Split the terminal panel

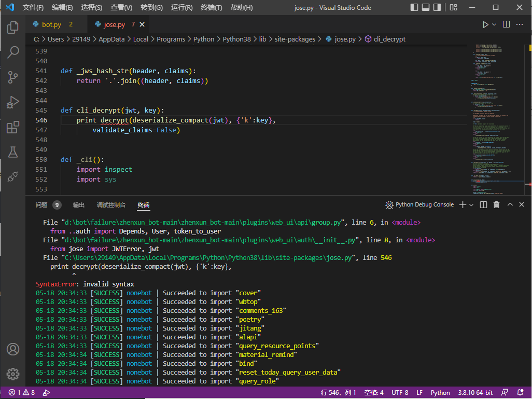483,204
